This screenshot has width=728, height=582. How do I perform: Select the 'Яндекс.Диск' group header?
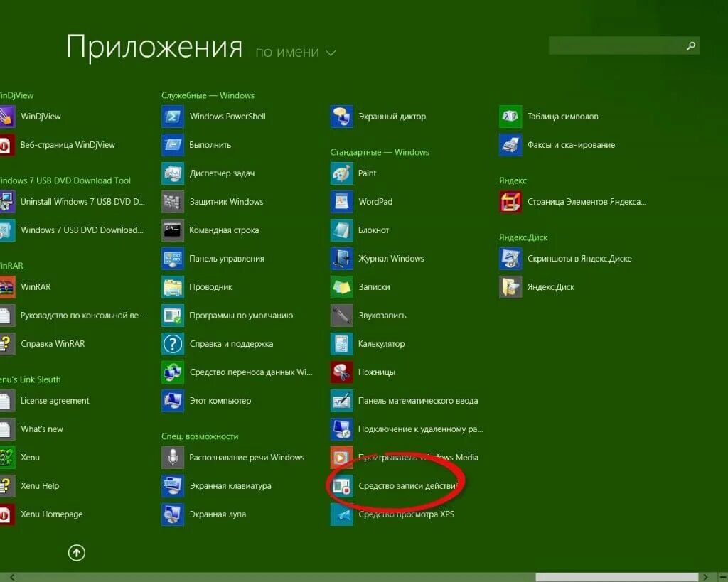(x=523, y=237)
